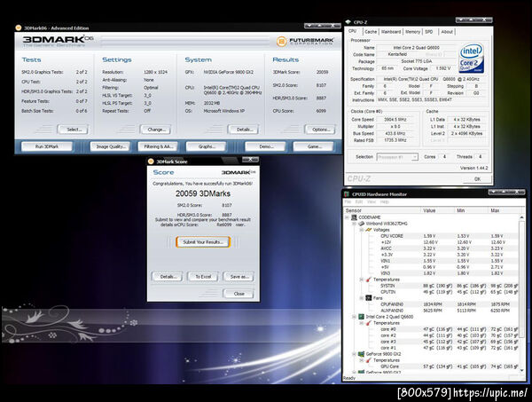Click the chip icon beside Winbond W83627DHG
This screenshot has width=532, height=402.
362,224
